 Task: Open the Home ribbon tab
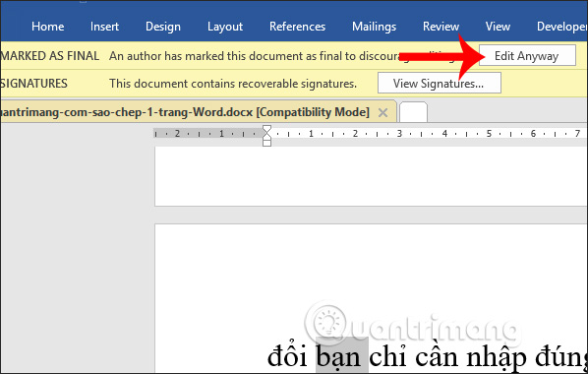[47, 27]
